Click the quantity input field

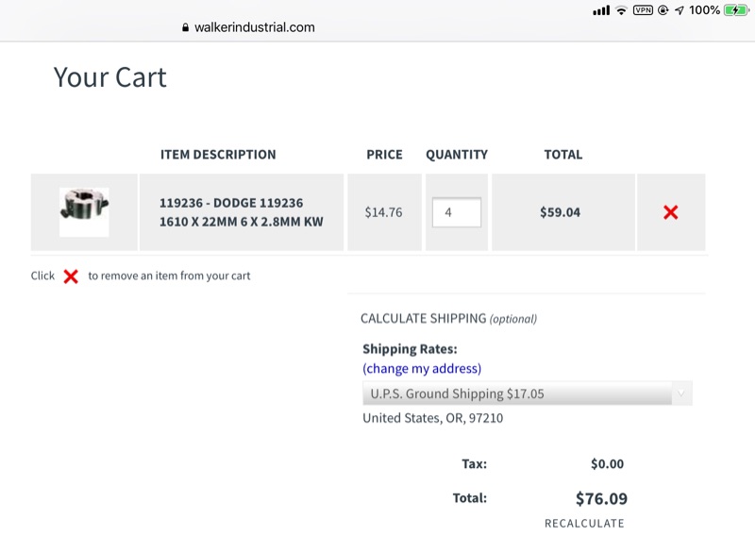click(x=457, y=212)
